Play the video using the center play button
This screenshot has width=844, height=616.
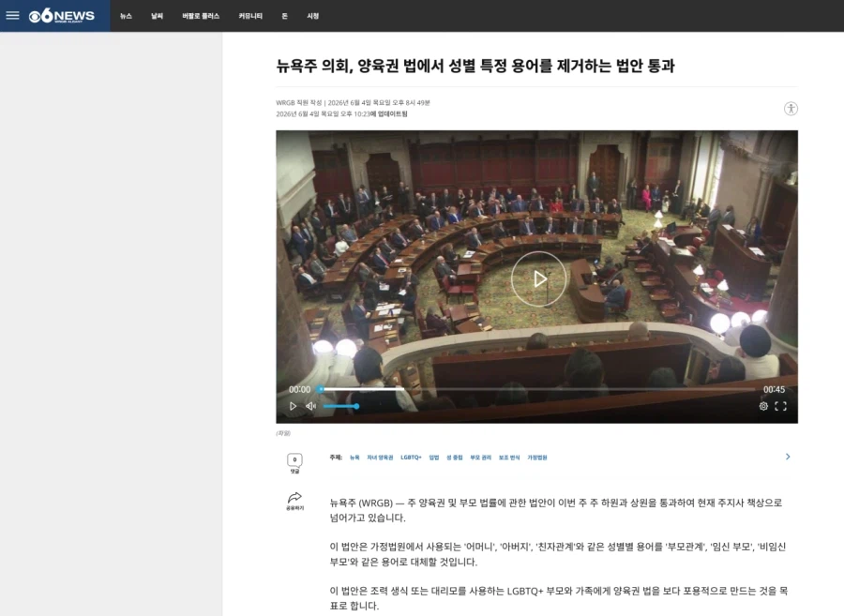539,278
